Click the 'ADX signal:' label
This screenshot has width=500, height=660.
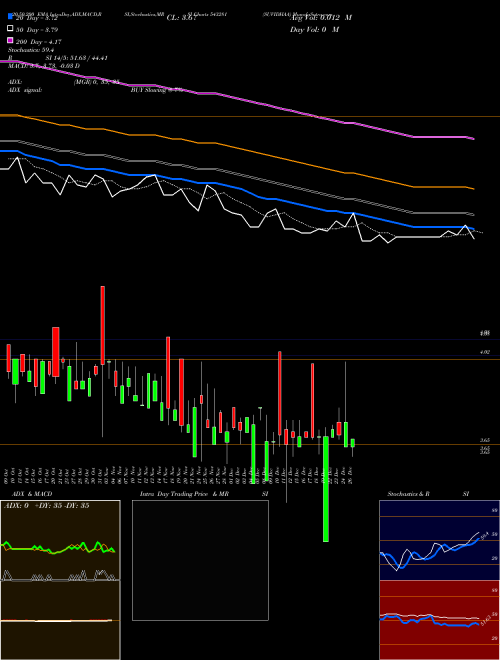click(x=25, y=90)
